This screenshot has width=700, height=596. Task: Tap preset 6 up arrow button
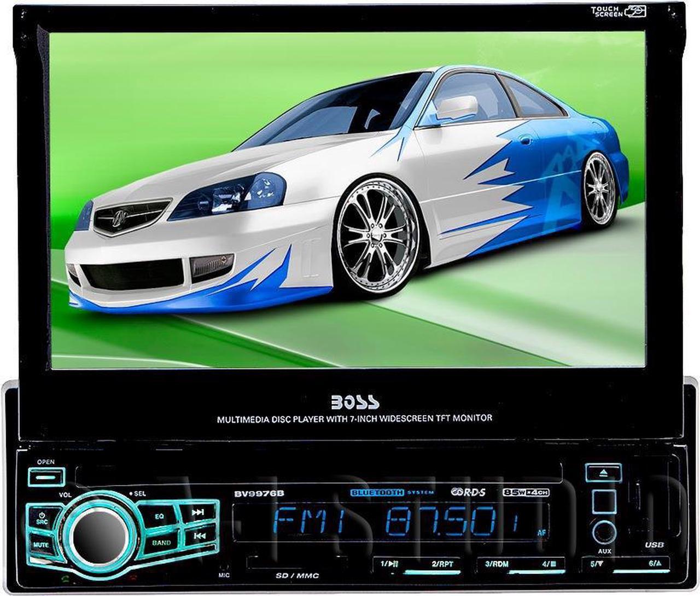(x=655, y=564)
